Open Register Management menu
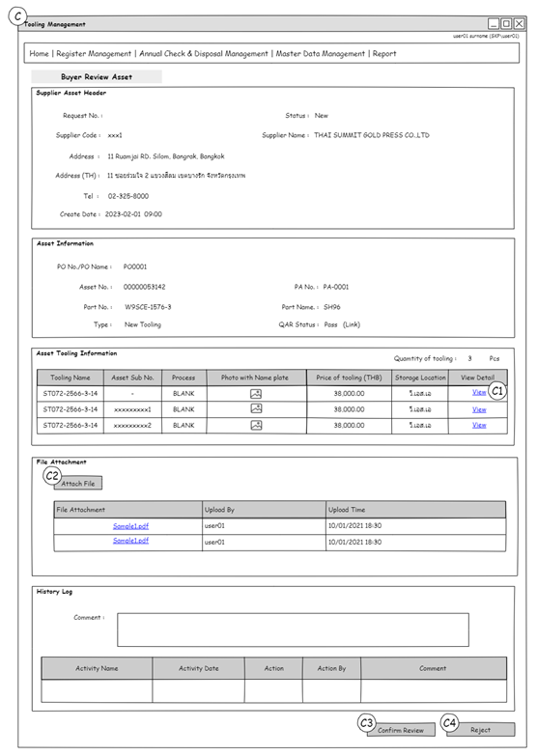 [x=94, y=53]
